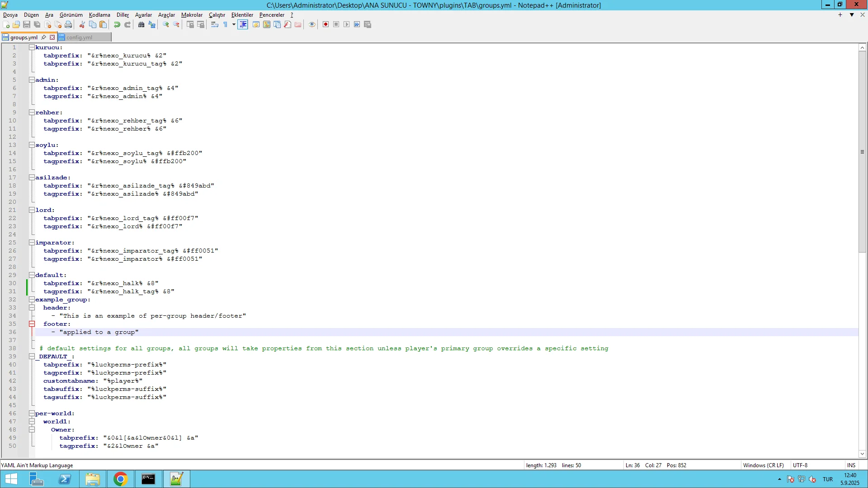Screen dimensions: 868x488
Task: Open Find with binoculars icon
Action: coord(142,24)
